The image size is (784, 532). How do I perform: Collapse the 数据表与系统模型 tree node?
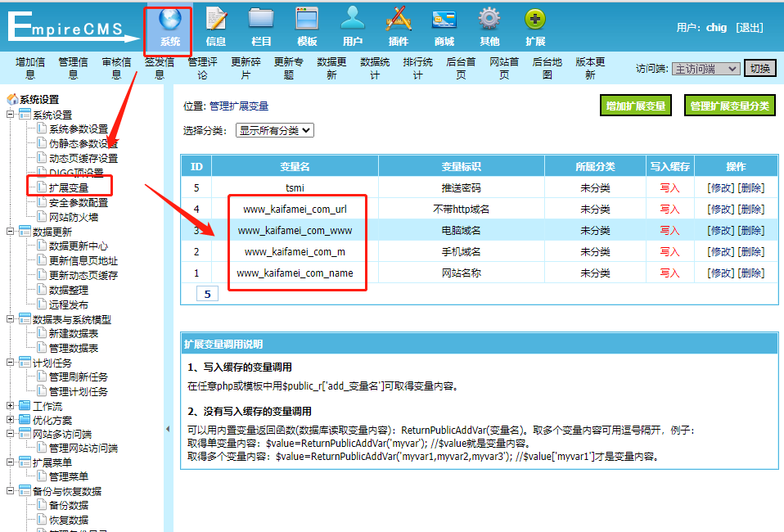10,319
